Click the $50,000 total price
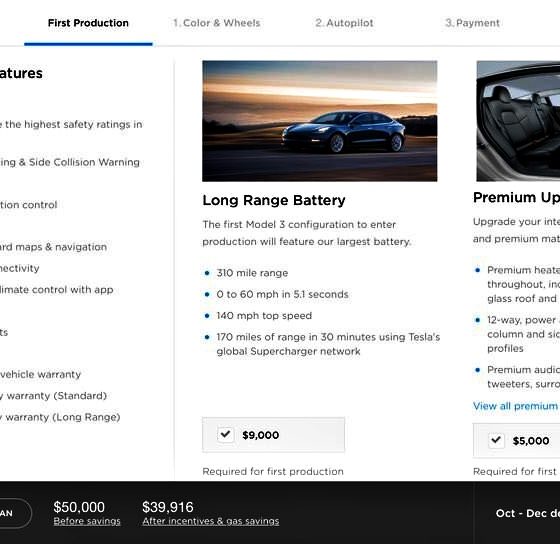 [79, 507]
